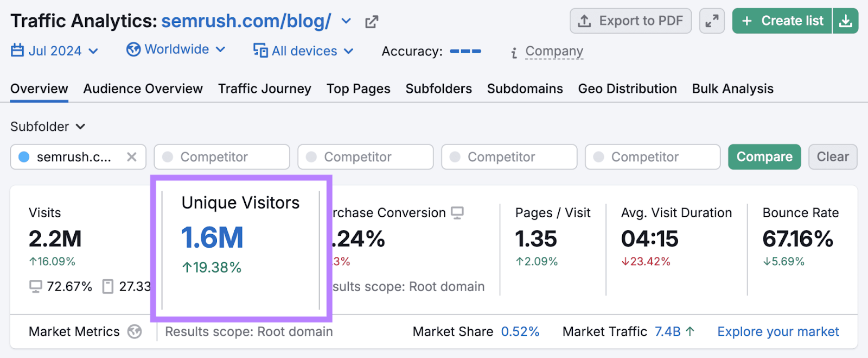Click the 16.09% increase under Visits
868x358 pixels.
pos(52,261)
